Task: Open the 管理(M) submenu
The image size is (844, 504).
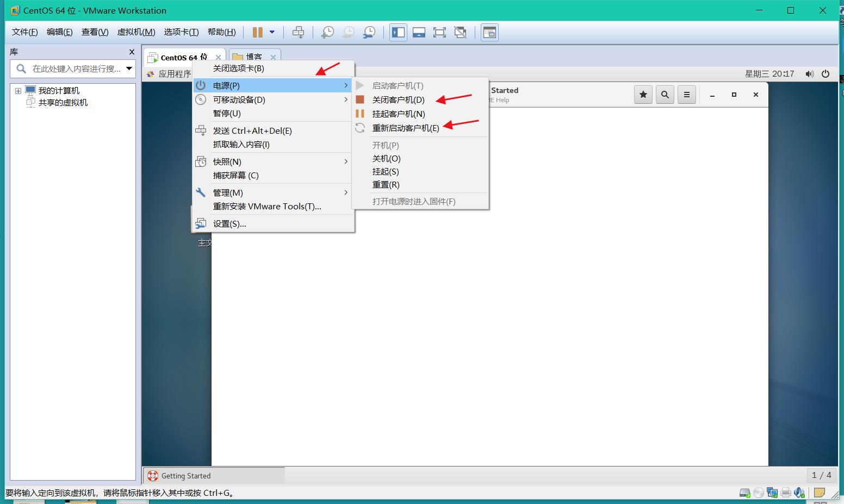Action: click(274, 193)
